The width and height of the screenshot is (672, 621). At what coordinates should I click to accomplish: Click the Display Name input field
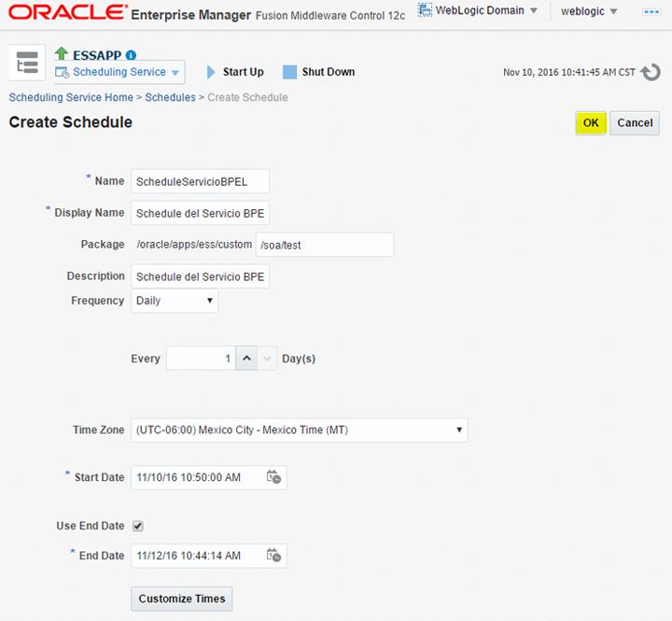(200, 213)
